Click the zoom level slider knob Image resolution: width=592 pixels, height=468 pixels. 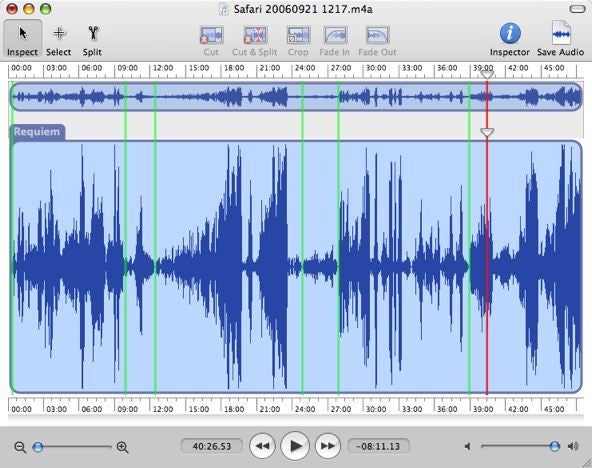pos(38,447)
